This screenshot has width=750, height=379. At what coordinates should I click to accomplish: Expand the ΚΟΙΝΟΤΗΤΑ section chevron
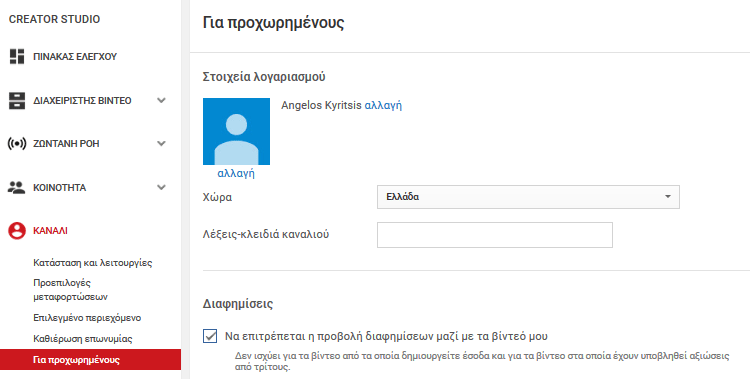(162, 188)
